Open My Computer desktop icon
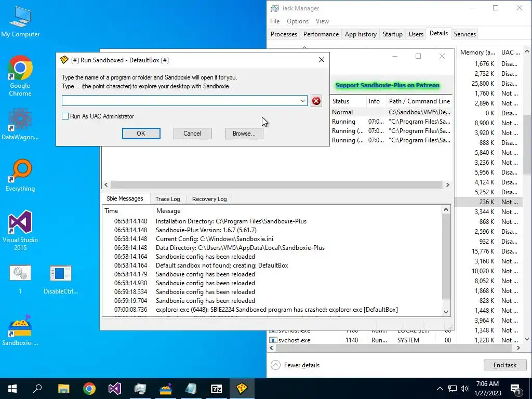The image size is (532, 399). [x=20, y=22]
